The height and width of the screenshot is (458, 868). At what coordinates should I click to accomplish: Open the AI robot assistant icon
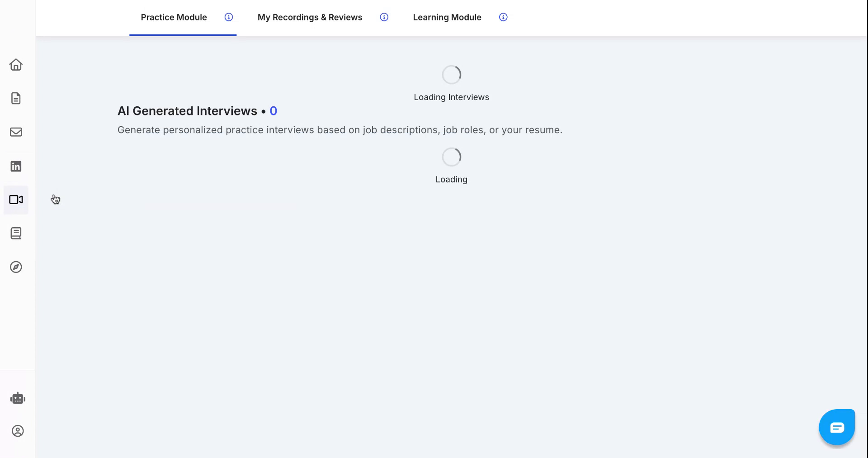coord(18,398)
